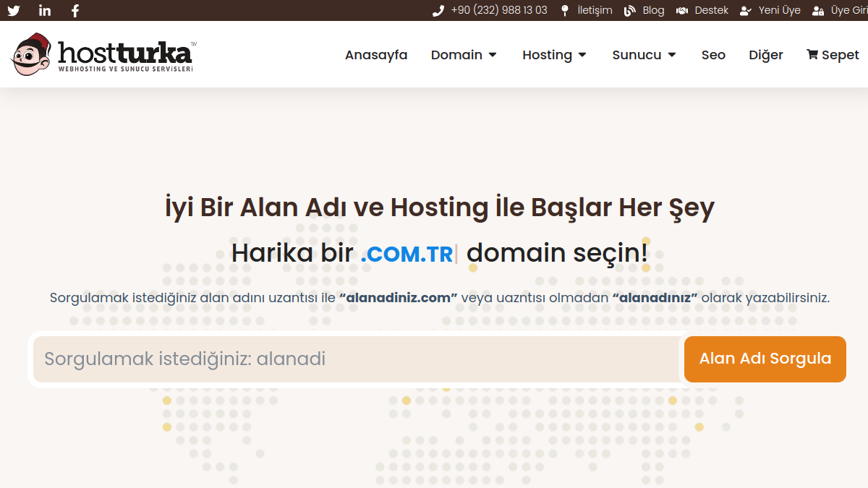Image resolution: width=868 pixels, height=488 pixels.
Task: Go to Anasayfa in the main menu
Action: coord(376,55)
